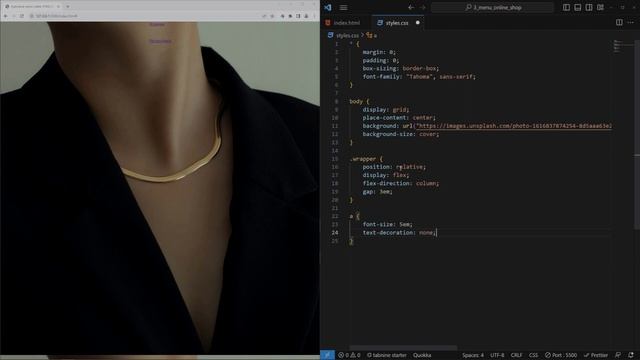Switch to the index.html editor tab

coord(346,23)
